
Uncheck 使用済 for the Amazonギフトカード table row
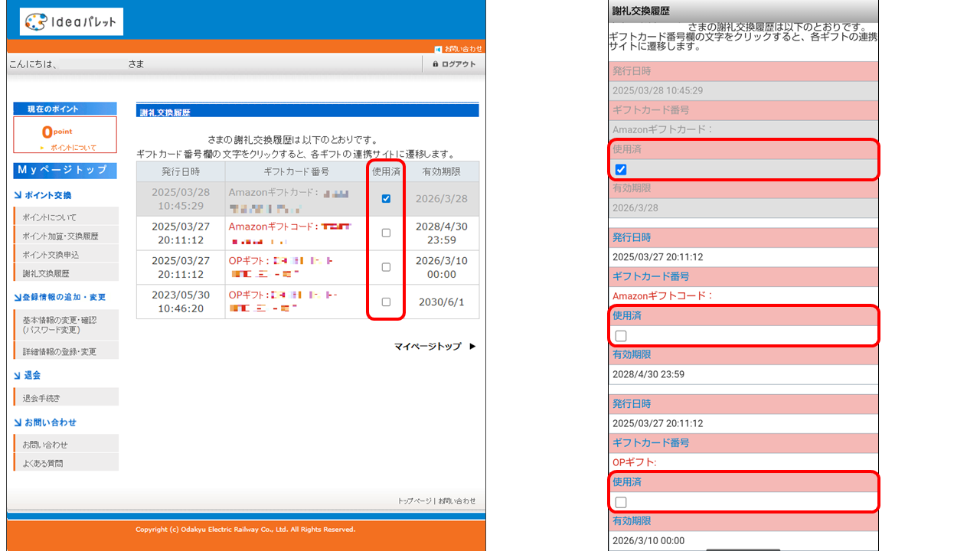coord(386,199)
